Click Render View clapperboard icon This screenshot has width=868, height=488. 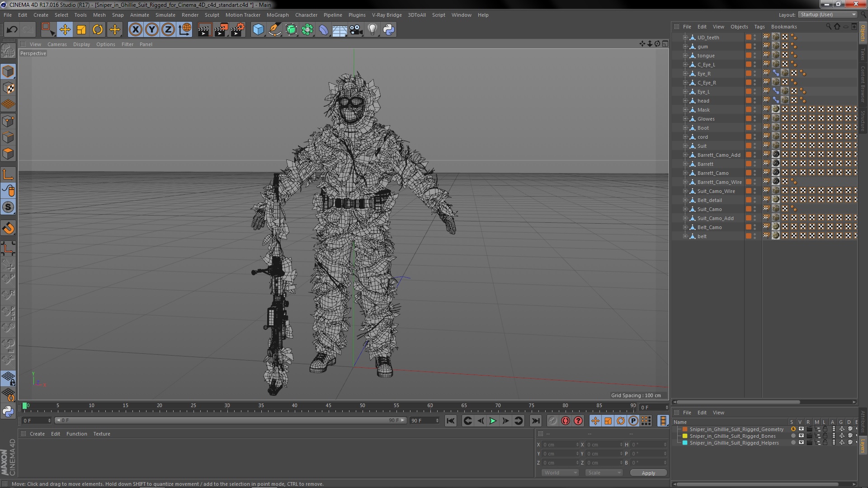(204, 30)
